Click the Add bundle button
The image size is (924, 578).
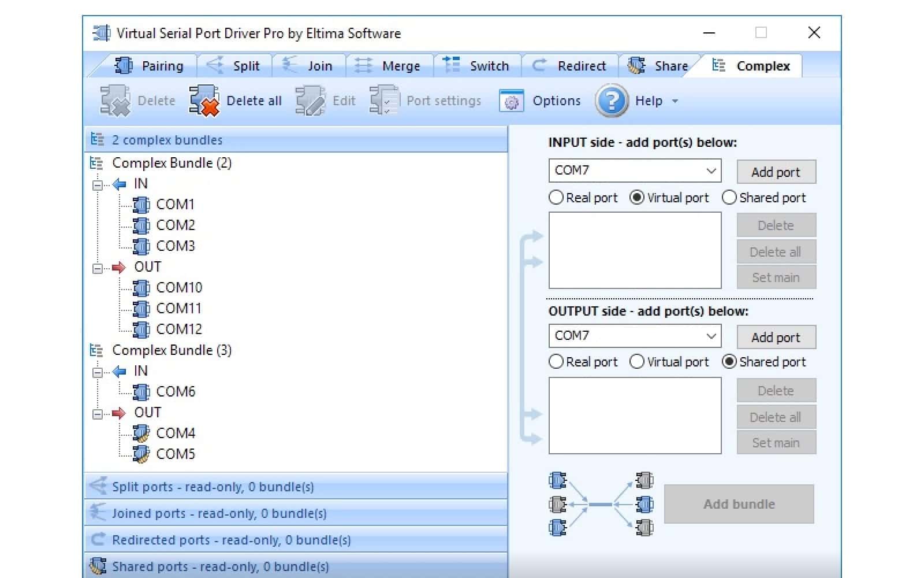tap(739, 504)
